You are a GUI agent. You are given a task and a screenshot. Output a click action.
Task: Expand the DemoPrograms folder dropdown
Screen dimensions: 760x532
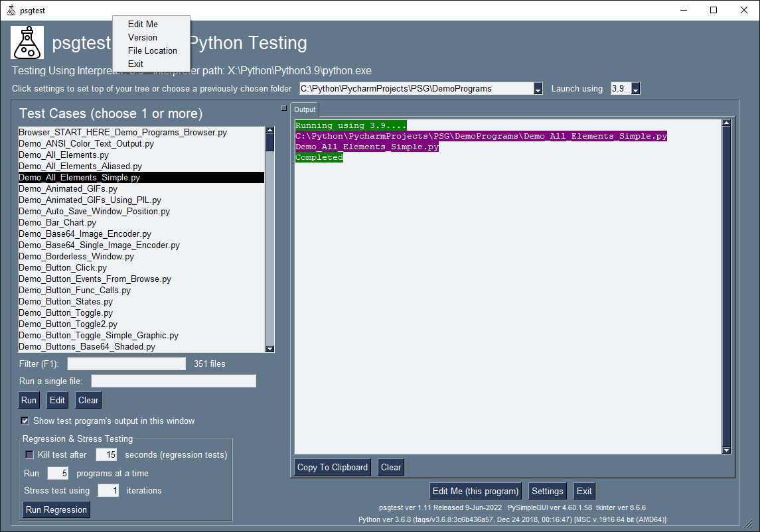click(x=538, y=89)
